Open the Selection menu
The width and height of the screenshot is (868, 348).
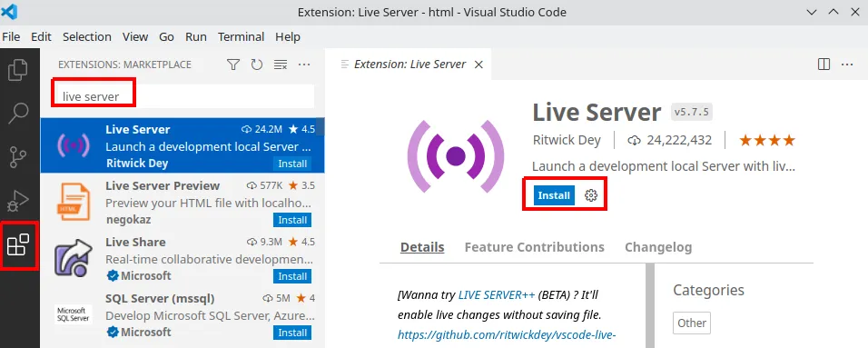point(87,37)
